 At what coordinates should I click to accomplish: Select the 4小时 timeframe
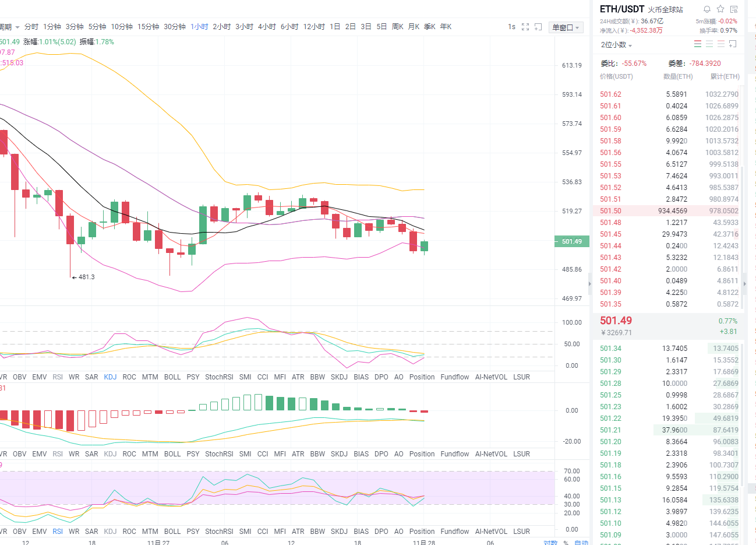pos(267,27)
